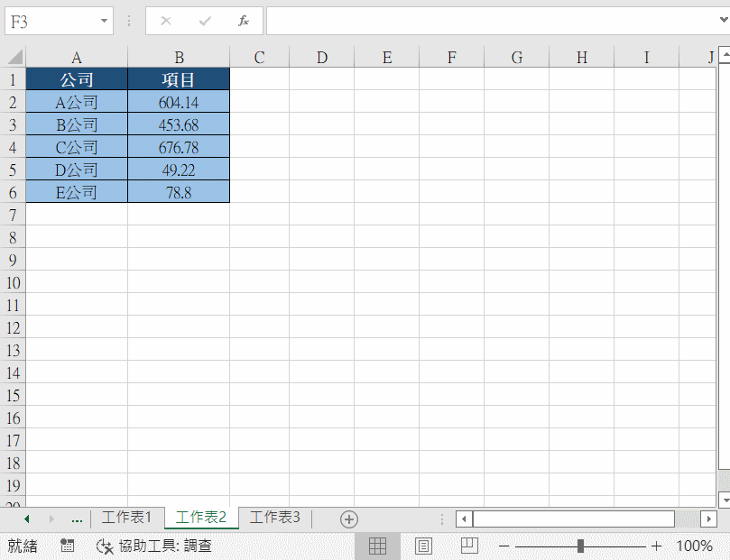Select the D公司 cell
The image size is (730, 560).
point(77,170)
